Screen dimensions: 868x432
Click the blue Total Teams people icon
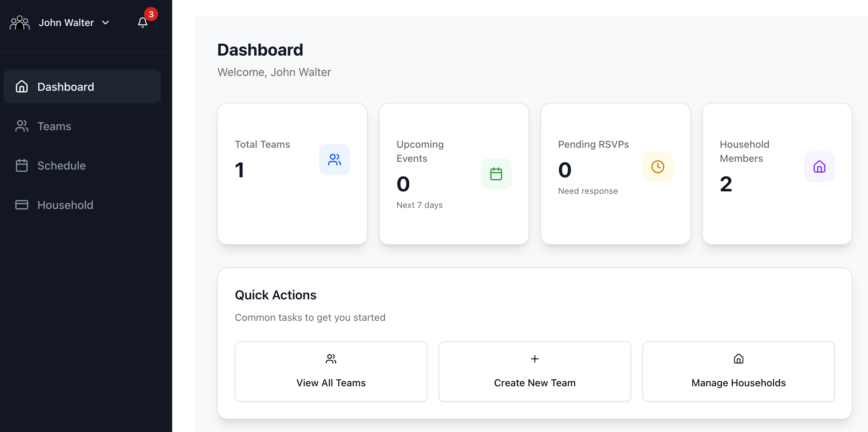click(334, 160)
